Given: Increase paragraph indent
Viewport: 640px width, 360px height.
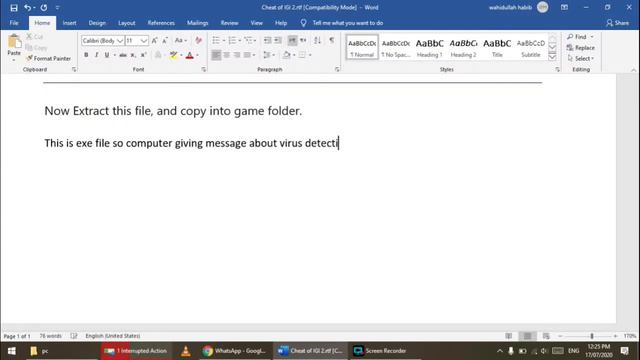Looking at the screenshot, I should [x=278, y=40].
